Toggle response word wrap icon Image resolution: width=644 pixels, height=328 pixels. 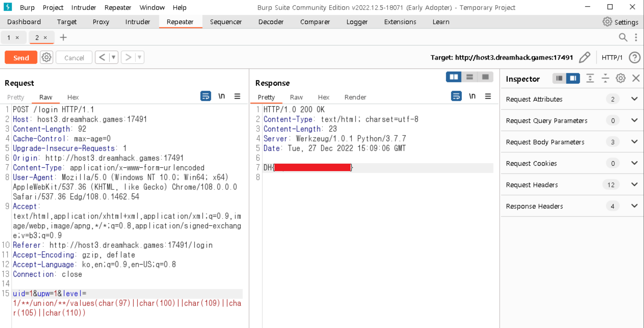coord(456,96)
